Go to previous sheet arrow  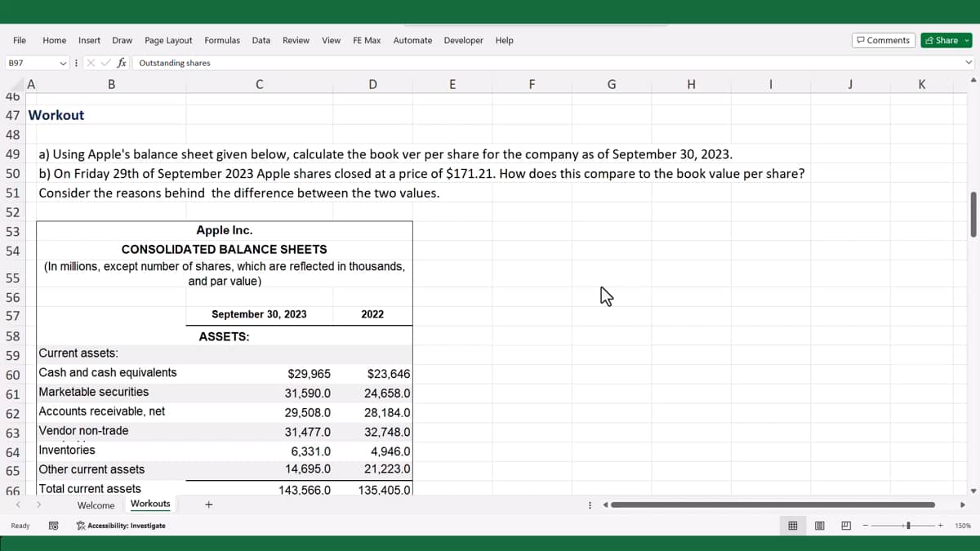[x=18, y=504]
